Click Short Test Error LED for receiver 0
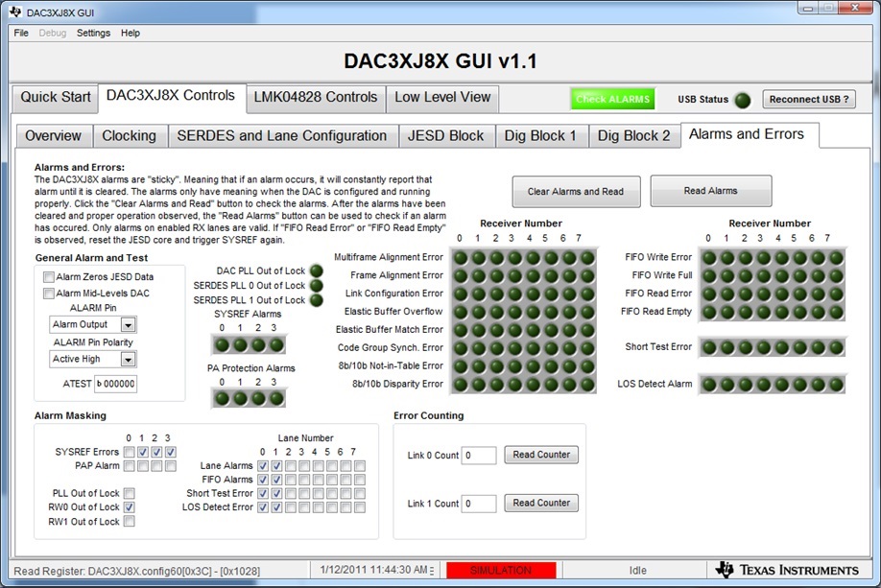This screenshot has height=588, width=881. tap(709, 347)
